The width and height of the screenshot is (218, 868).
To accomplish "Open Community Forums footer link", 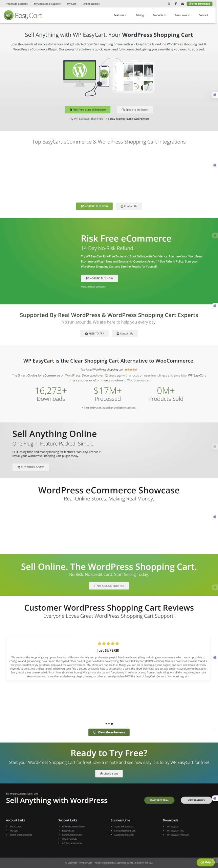I will tap(72, 835).
